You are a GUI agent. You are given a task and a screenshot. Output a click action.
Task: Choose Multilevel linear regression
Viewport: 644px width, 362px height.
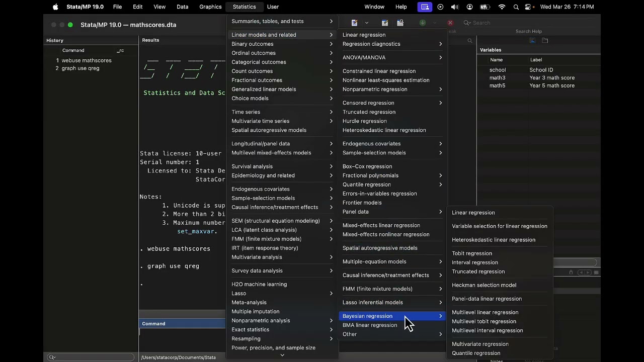pyautogui.click(x=500, y=312)
